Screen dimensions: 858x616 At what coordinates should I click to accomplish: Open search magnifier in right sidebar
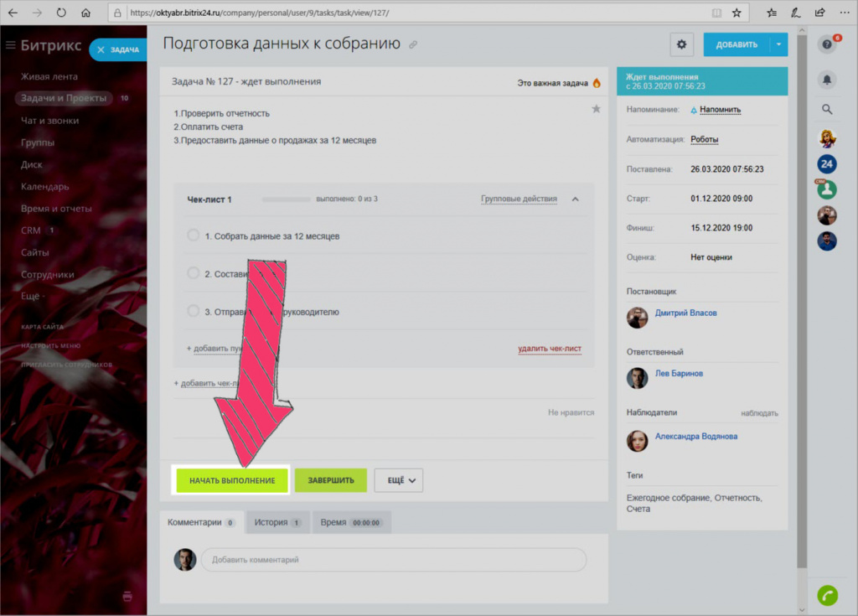(x=827, y=110)
